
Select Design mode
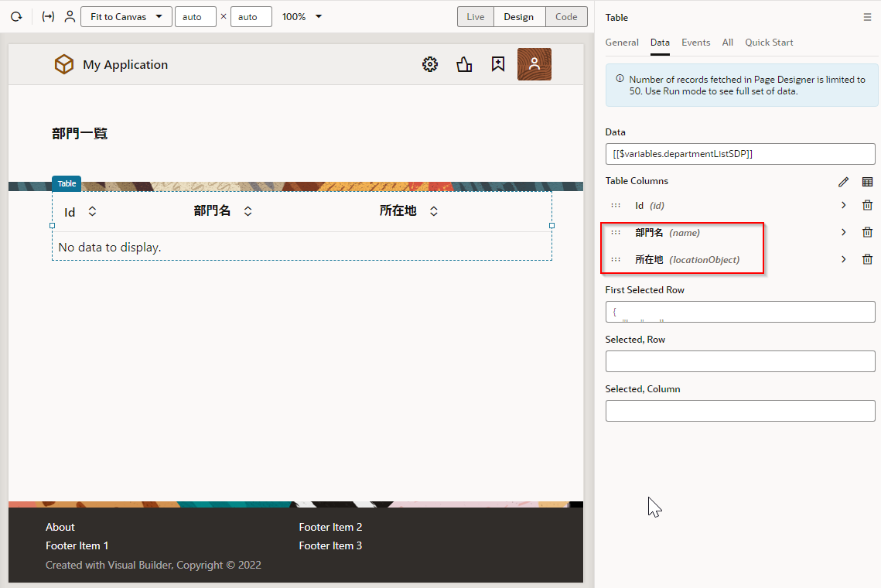click(x=519, y=17)
